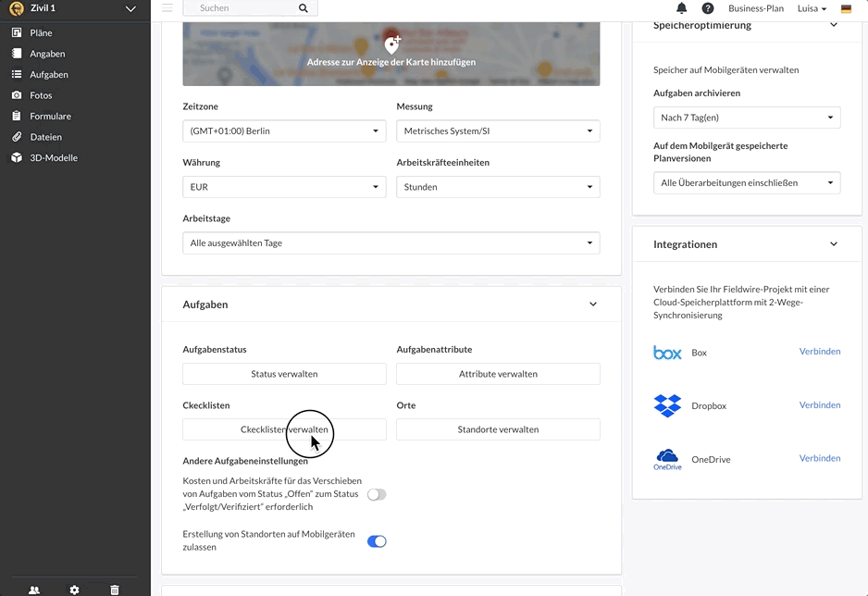The height and width of the screenshot is (596, 868).
Task: Click the Box logo
Action: [x=667, y=353]
